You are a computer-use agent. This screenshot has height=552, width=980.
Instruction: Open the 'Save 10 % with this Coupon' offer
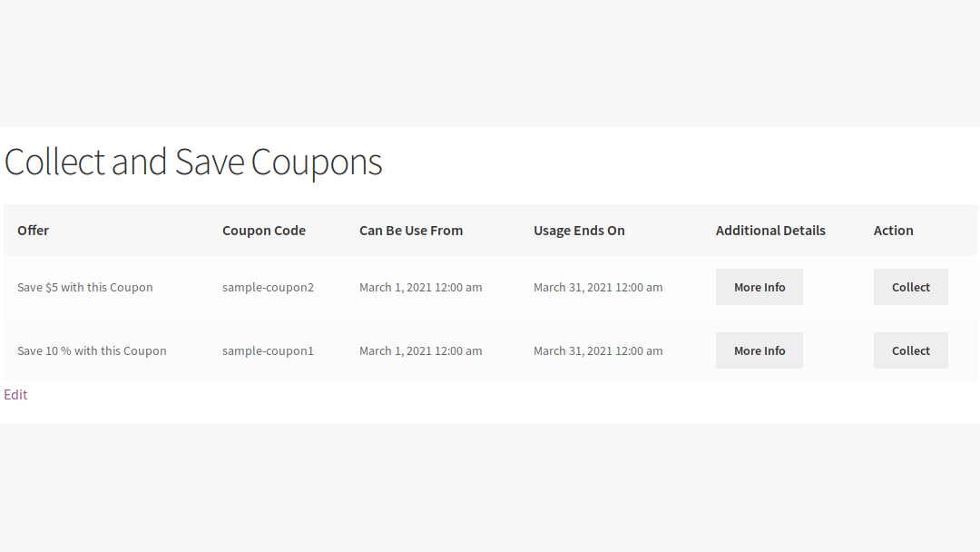[92, 350]
